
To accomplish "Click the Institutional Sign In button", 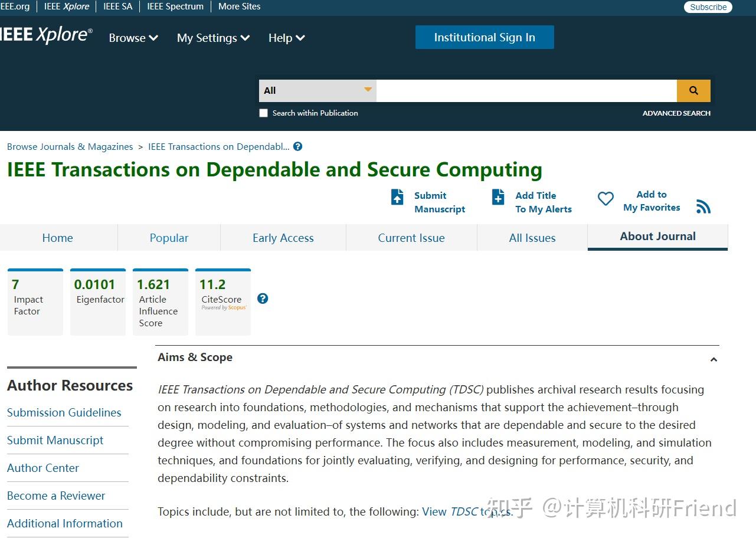I will pyautogui.click(x=484, y=37).
